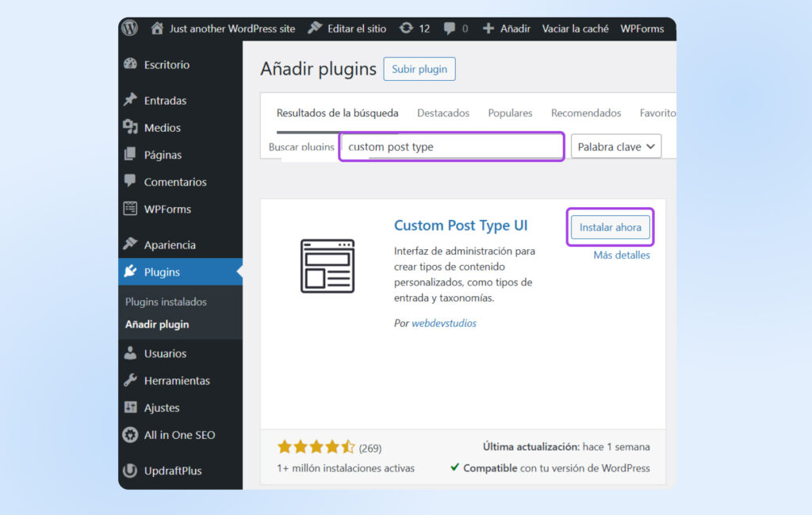Viewport: 812px width, 515px height.
Task: Click the Subir plugin button
Action: pos(419,69)
